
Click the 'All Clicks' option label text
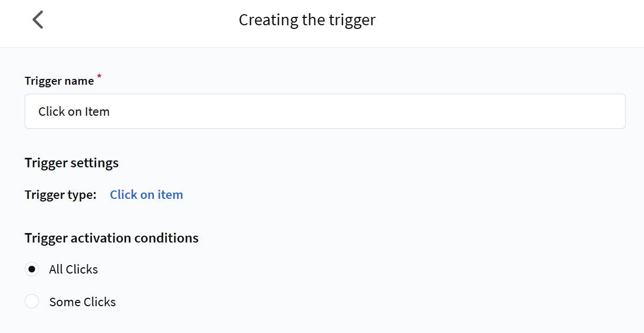tap(74, 269)
